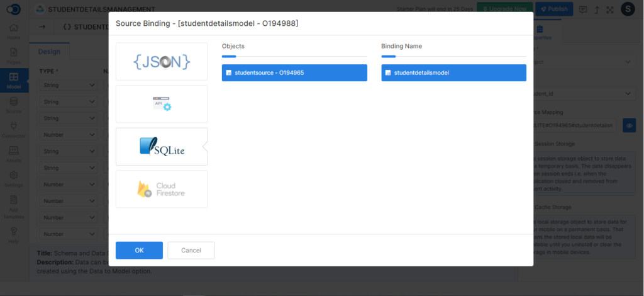This screenshot has width=644, height=296.
Task: Switch to the Design tab
Action: tap(49, 52)
